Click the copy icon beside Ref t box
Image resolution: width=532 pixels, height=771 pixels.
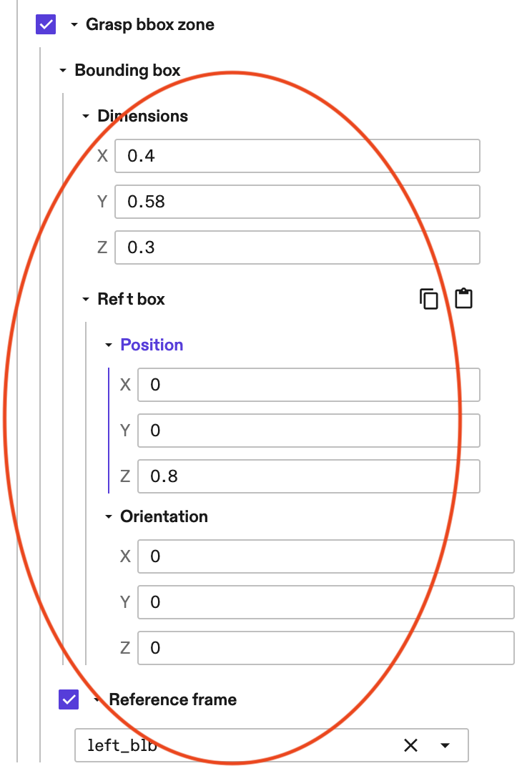click(x=429, y=299)
